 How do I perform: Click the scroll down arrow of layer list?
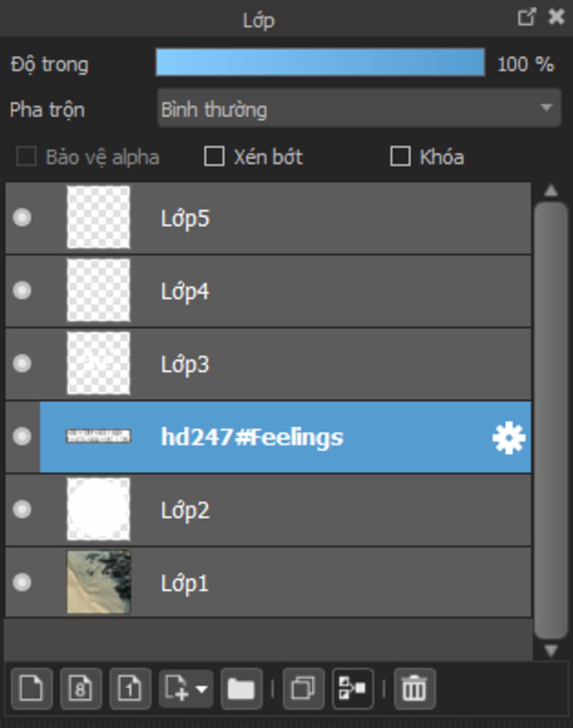(x=551, y=651)
